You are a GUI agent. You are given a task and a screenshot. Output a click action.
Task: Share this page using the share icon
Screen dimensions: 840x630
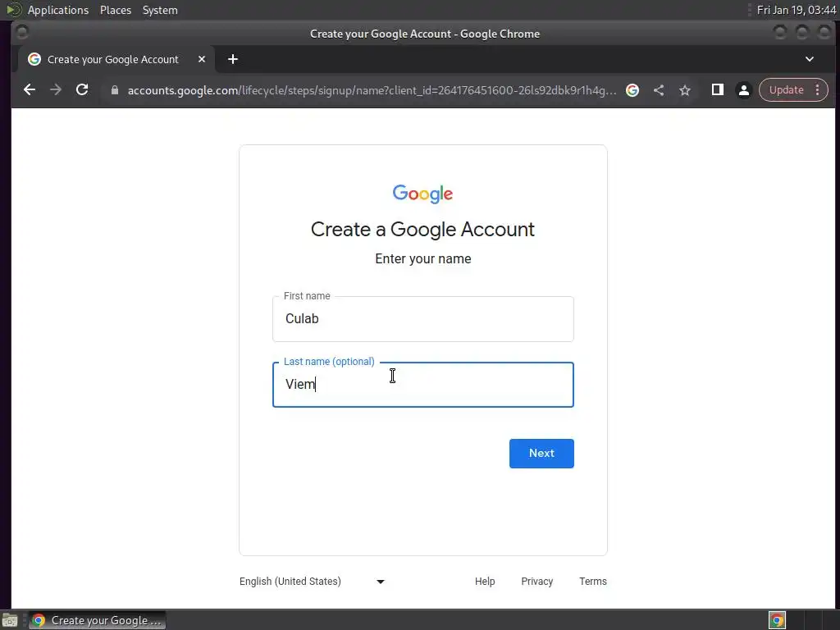(659, 90)
